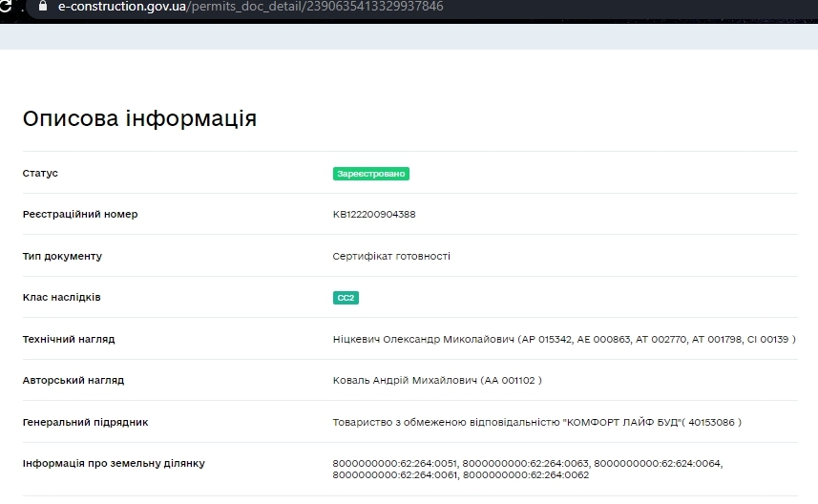The height and width of the screenshot is (504, 818).
Task: Click the Реєстраційний номер label
Action: point(80,215)
